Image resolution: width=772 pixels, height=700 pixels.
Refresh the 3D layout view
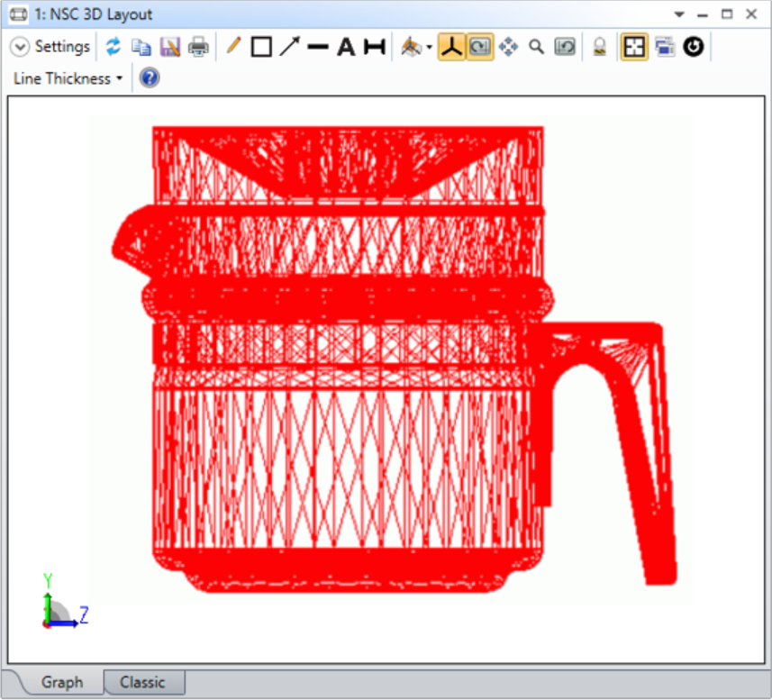[x=114, y=46]
